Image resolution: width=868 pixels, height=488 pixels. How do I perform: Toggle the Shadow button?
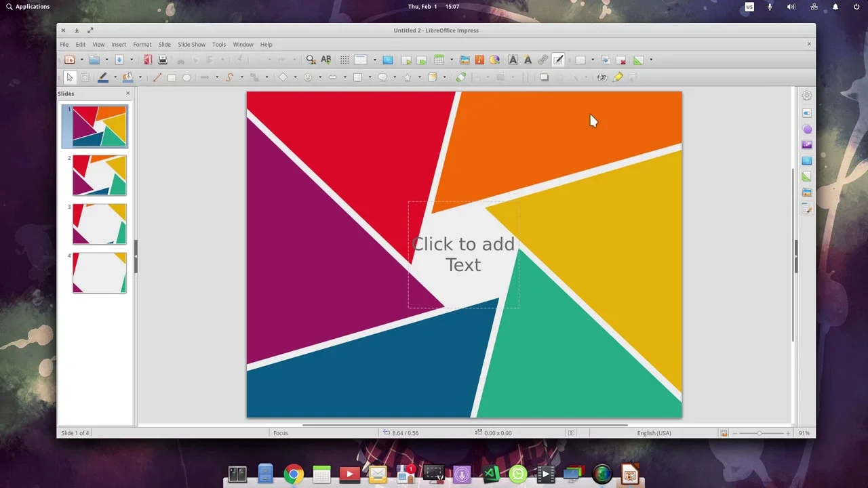coord(544,78)
